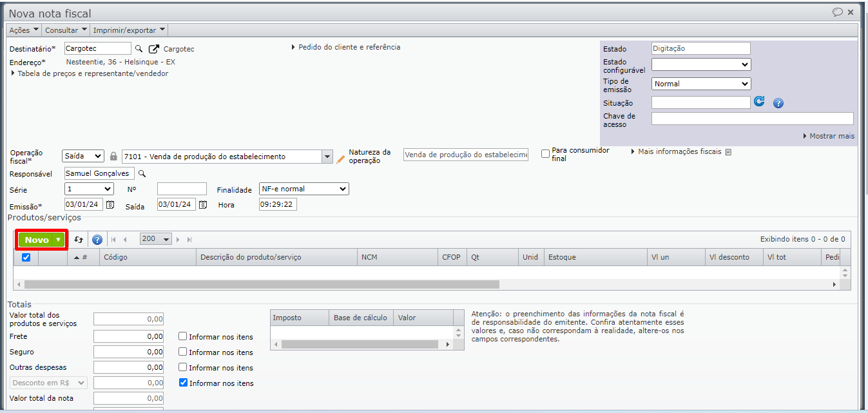Open the comments speech bubble icon

tap(838, 12)
